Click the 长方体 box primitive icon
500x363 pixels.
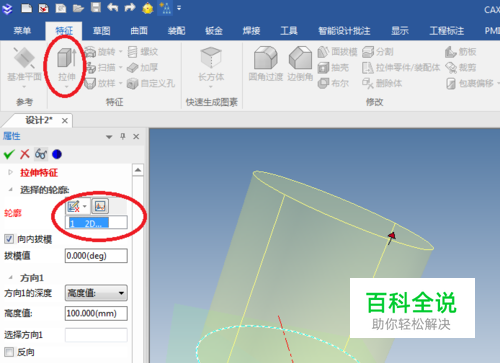click(211, 58)
